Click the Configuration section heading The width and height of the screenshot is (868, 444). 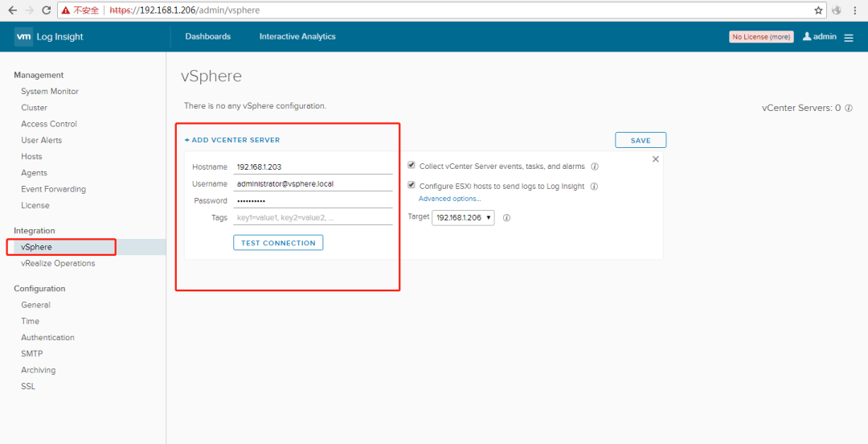(x=39, y=289)
